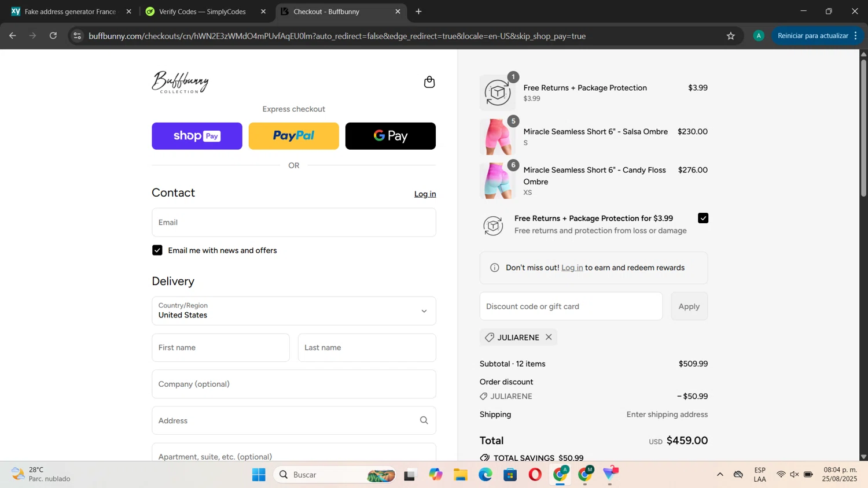Open a new browser tab

[x=418, y=12]
